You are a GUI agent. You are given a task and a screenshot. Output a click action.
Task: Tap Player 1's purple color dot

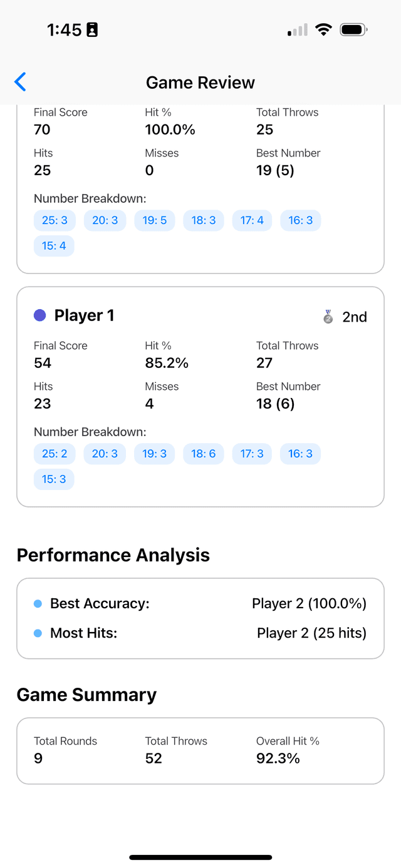point(40,316)
